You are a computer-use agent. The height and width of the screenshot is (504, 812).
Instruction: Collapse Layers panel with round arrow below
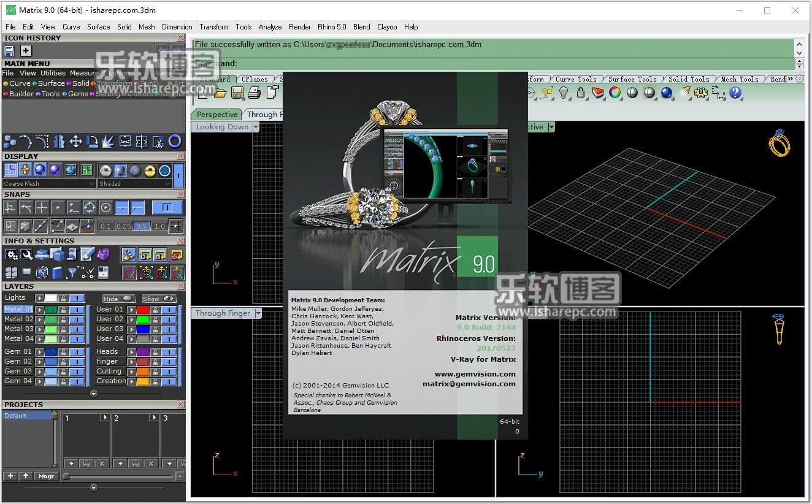(x=93, y=394)
